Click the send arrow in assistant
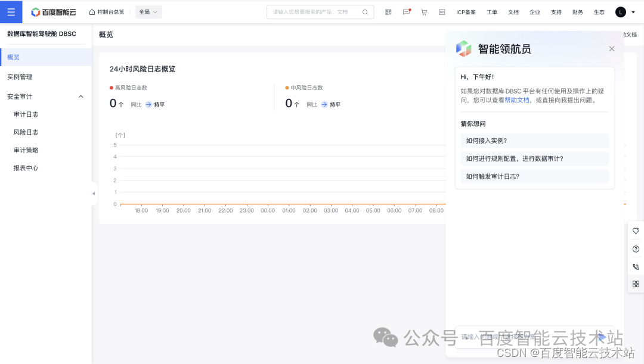 click(x=602, y=337)
